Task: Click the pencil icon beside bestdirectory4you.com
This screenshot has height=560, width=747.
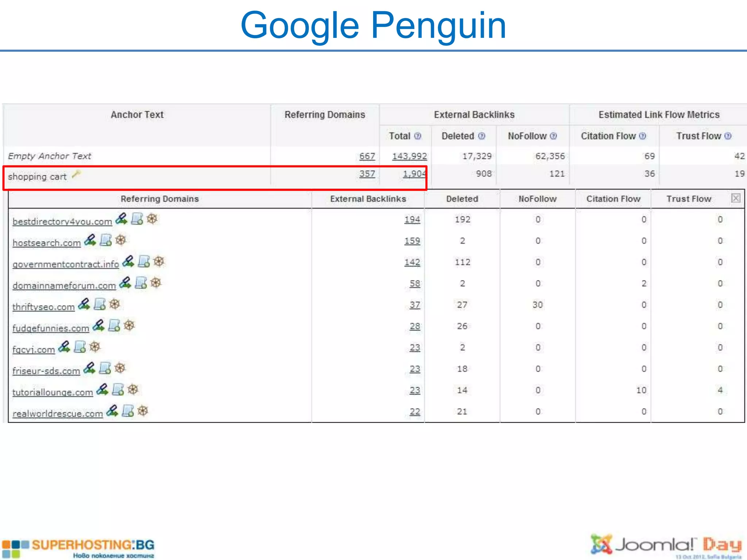Action: point(121,219)
